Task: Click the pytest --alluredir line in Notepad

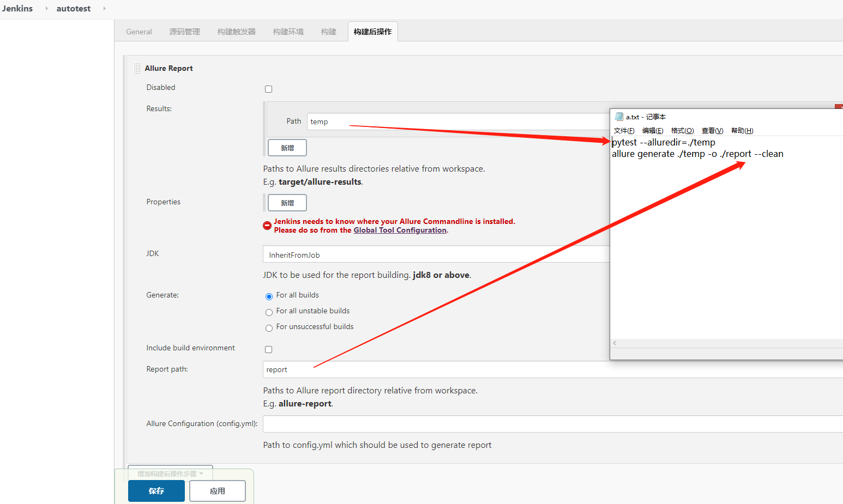Action: click(664, 142)
